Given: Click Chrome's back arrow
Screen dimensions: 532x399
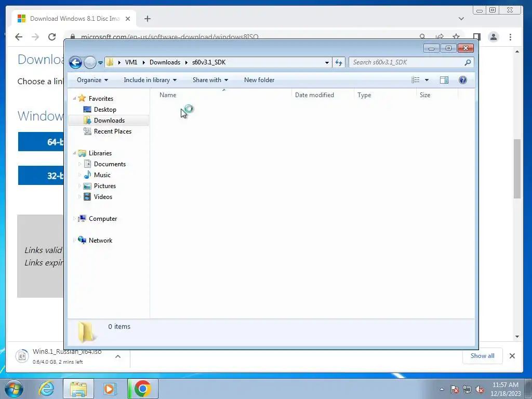Looking at the screenshot, I should coord(19,37).
